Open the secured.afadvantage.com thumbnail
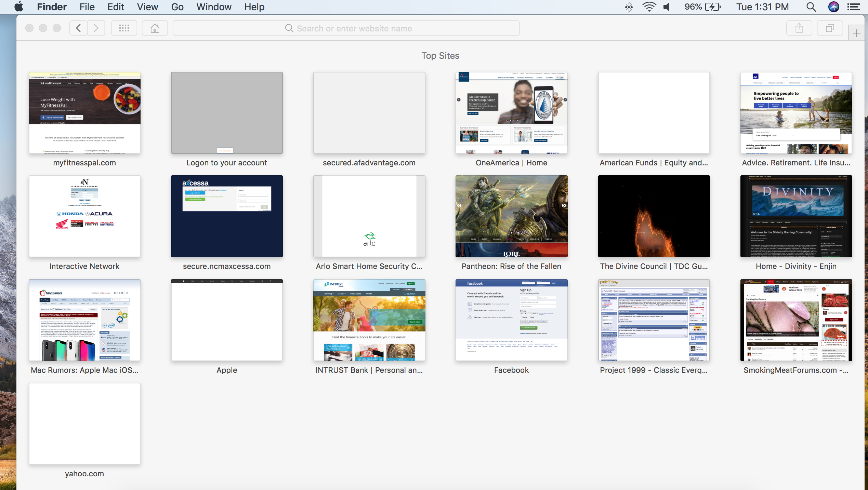The image size is (868, 490). (369, 113)
